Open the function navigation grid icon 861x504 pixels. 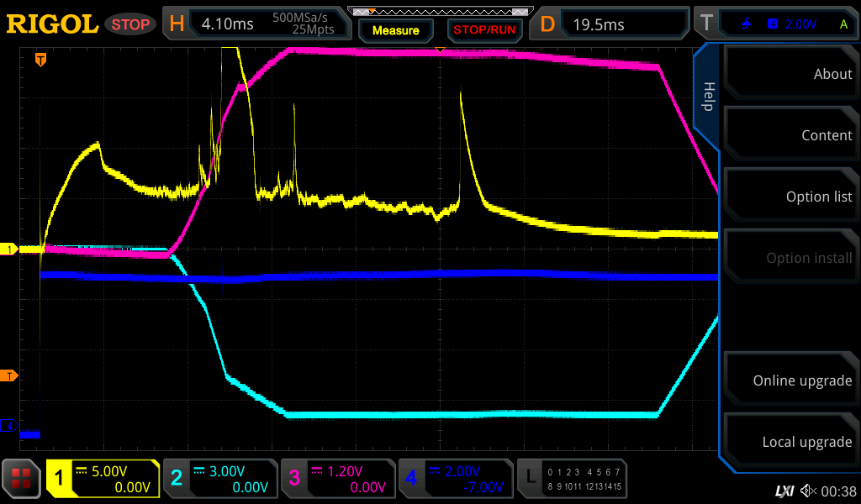(22, 479)
